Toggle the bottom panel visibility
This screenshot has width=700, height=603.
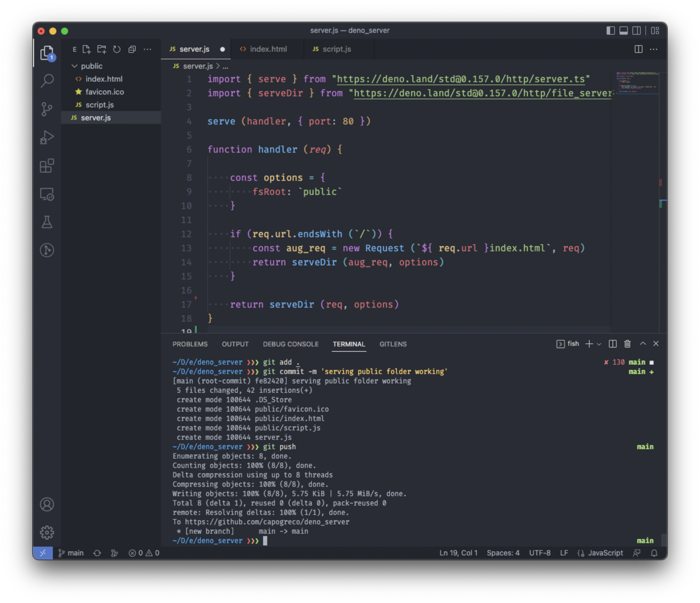pos(624,31)
